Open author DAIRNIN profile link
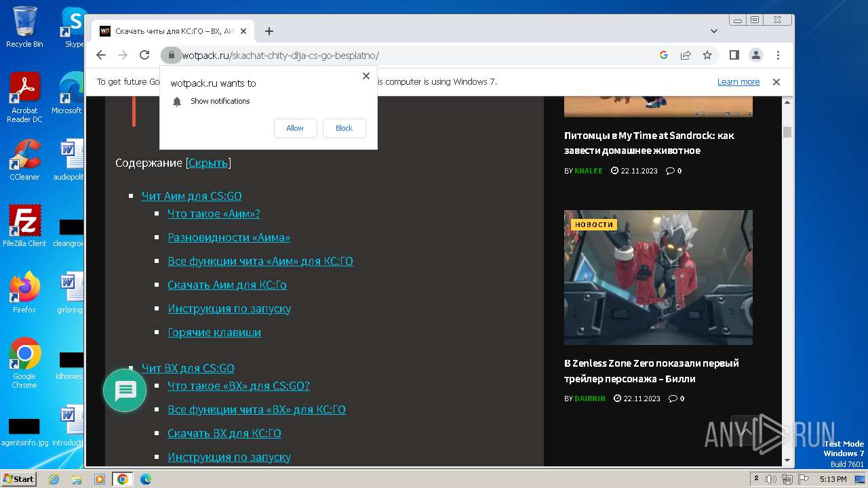Screen dimensions: 868x488 (x=589, y=399)
